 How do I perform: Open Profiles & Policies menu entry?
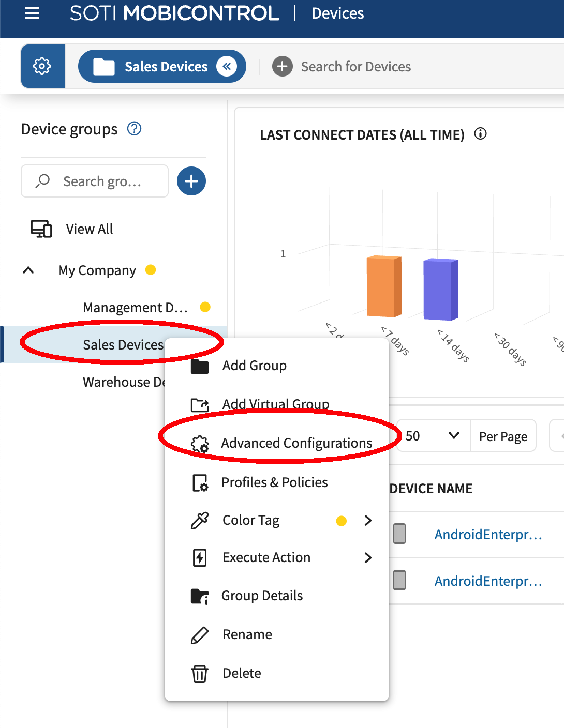[x=277, y=482]
